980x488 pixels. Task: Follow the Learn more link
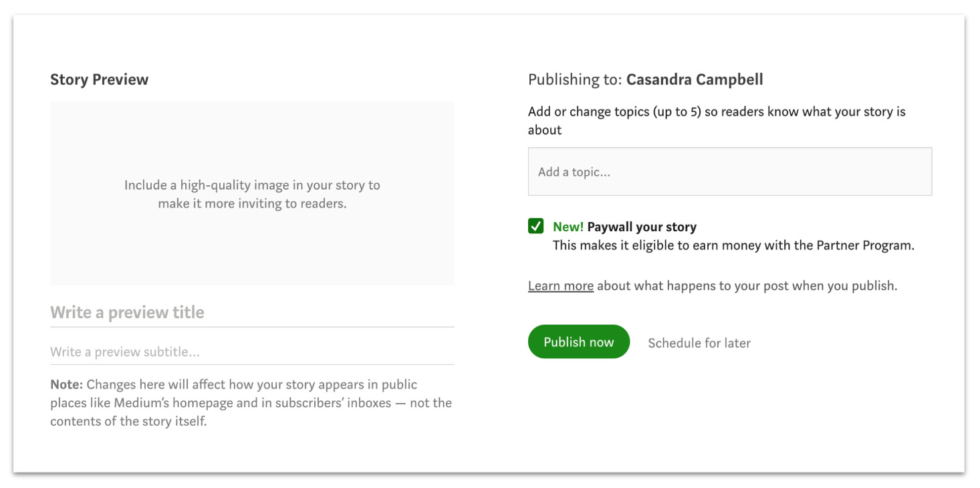561,285
